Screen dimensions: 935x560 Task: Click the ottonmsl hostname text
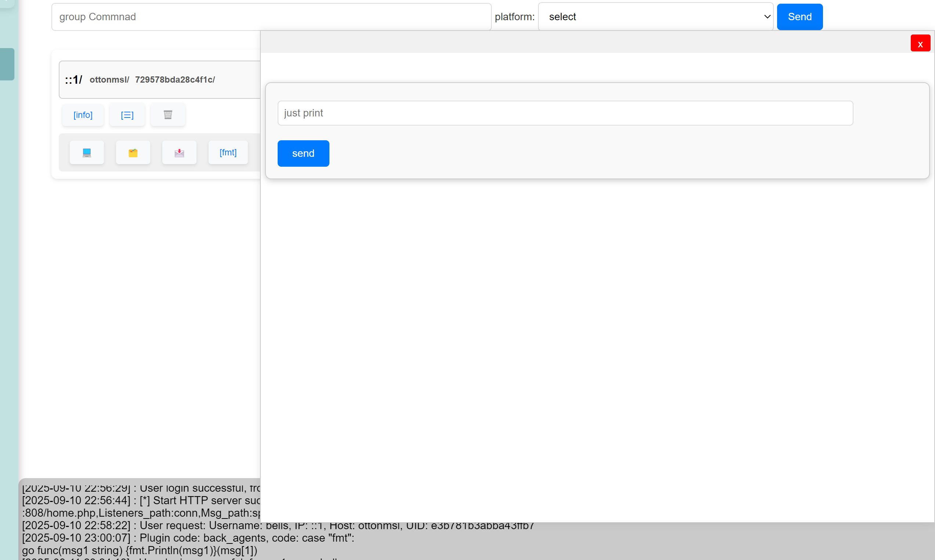click(x=109, y=80)
